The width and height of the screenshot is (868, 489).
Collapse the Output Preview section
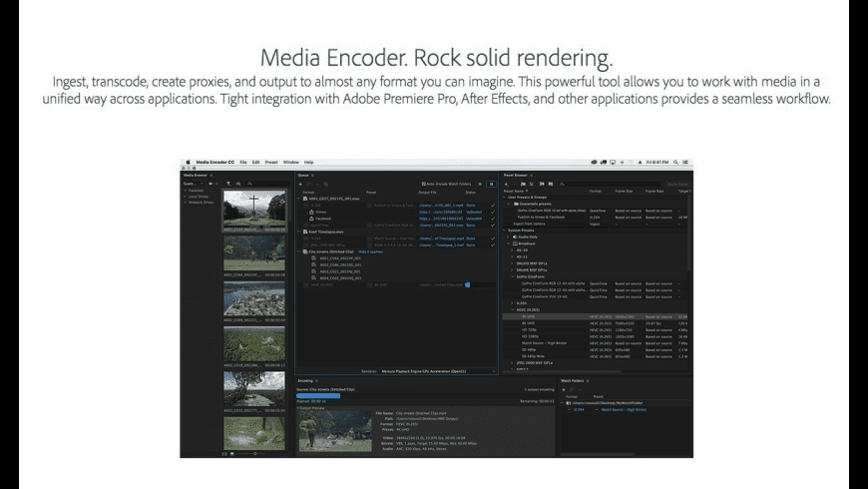298,409
